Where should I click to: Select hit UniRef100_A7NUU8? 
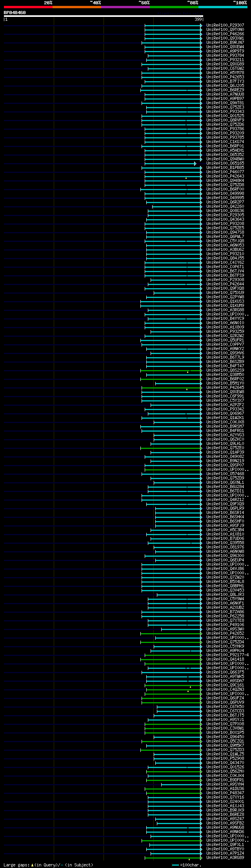(225, 94)
